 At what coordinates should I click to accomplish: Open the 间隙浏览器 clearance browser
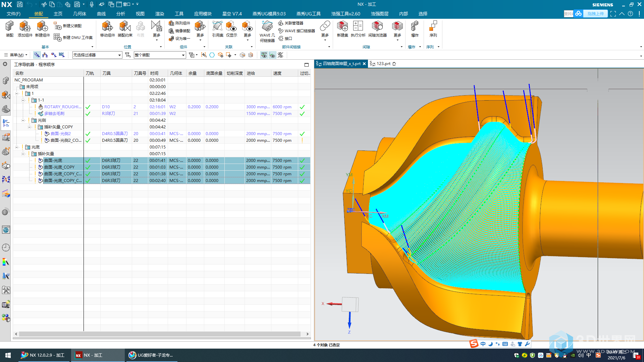[377, 29]
